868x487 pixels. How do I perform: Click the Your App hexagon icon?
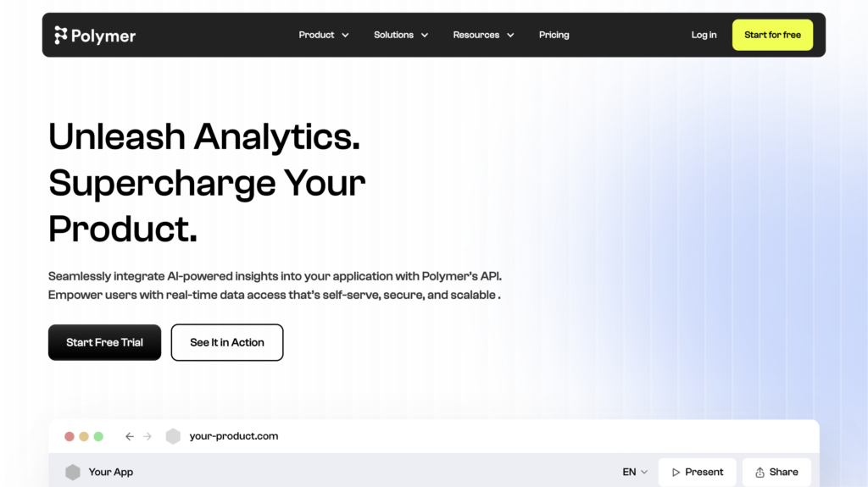click(x=73, y=472)
